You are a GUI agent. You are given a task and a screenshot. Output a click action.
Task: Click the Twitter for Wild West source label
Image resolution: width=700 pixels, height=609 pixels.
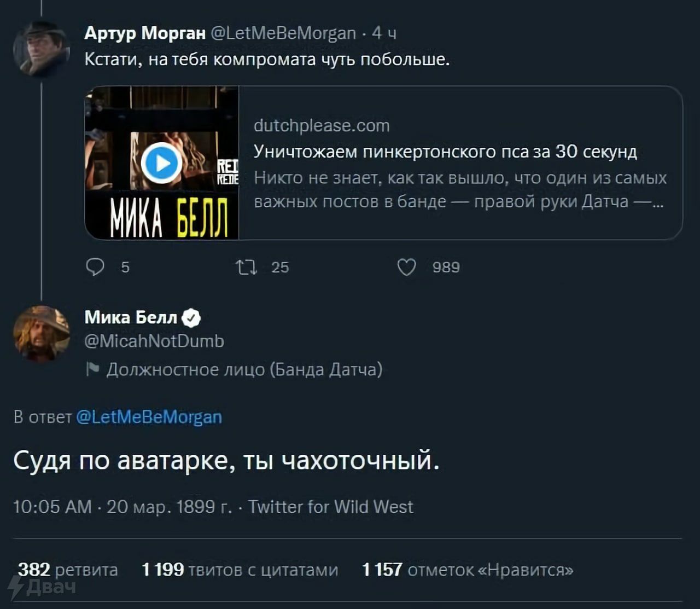(x=330, y=507)
